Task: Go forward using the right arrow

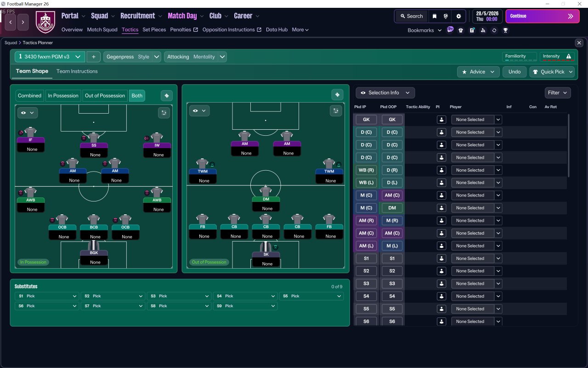Action: 23,22
